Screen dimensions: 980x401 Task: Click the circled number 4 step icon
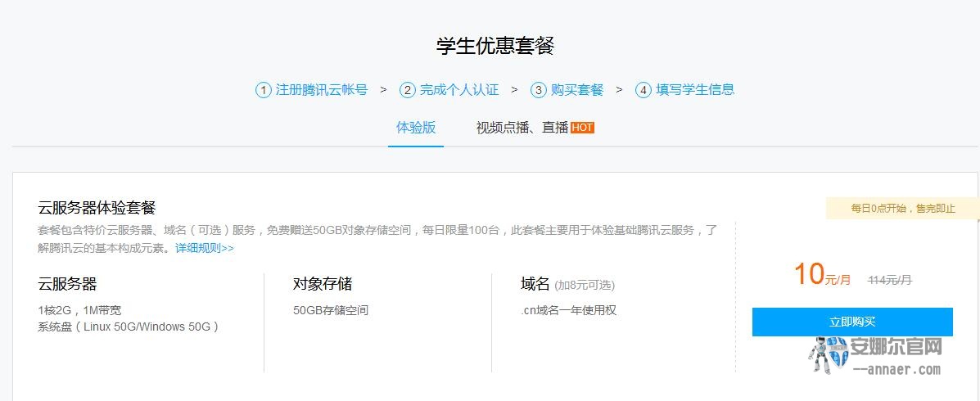click(644, 90)
